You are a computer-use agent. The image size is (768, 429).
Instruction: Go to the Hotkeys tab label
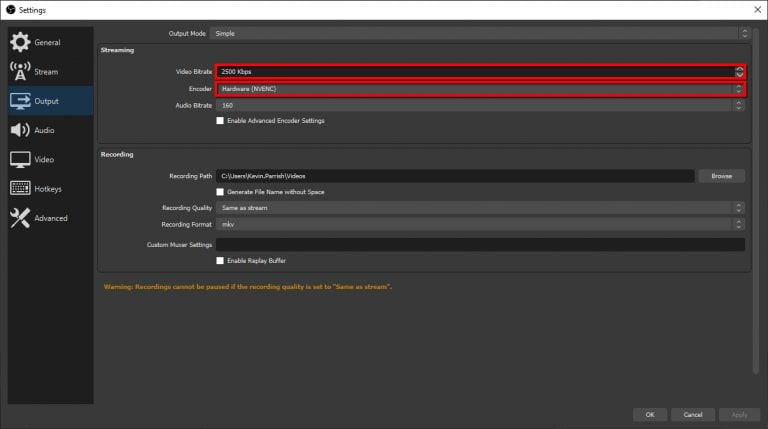(x=48, y=189)
